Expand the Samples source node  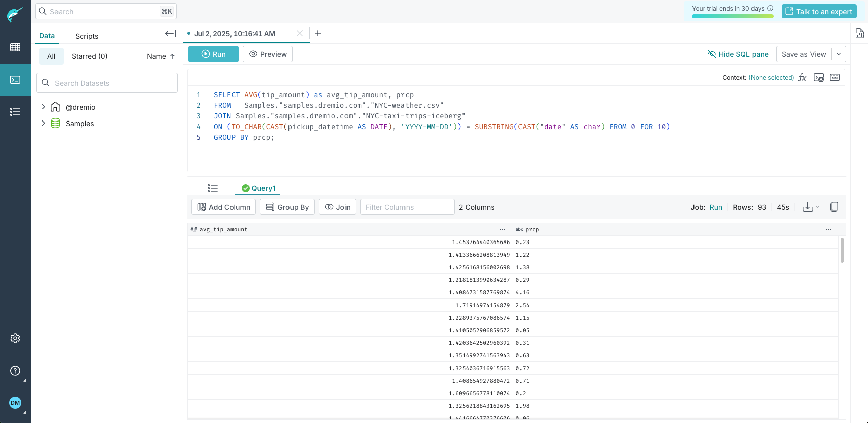43,123
